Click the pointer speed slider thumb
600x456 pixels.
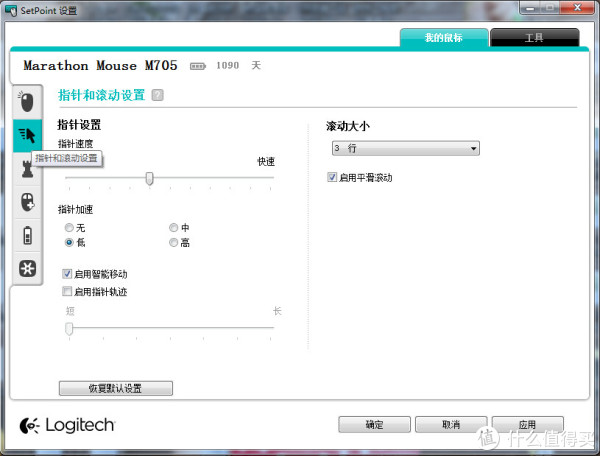150,178
